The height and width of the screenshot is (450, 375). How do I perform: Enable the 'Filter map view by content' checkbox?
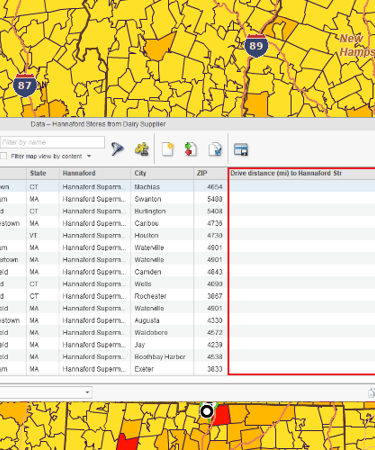[x=4, y=156]
